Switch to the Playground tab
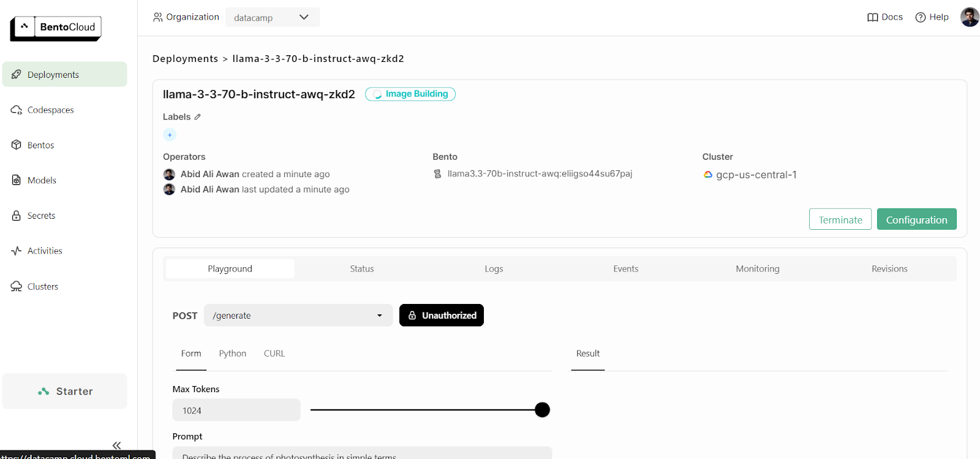 pyautogui.click(x=230, y=269)
